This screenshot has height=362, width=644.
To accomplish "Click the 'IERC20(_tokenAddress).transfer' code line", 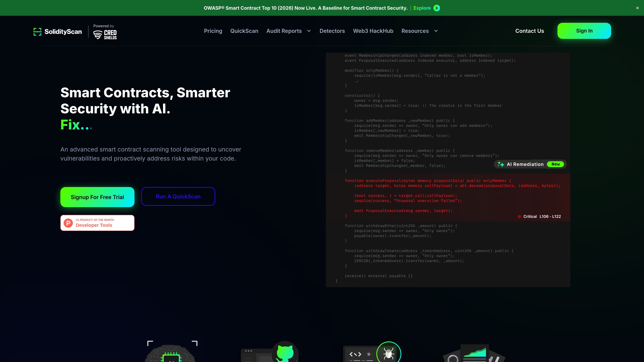I will [x=409, y=261].
